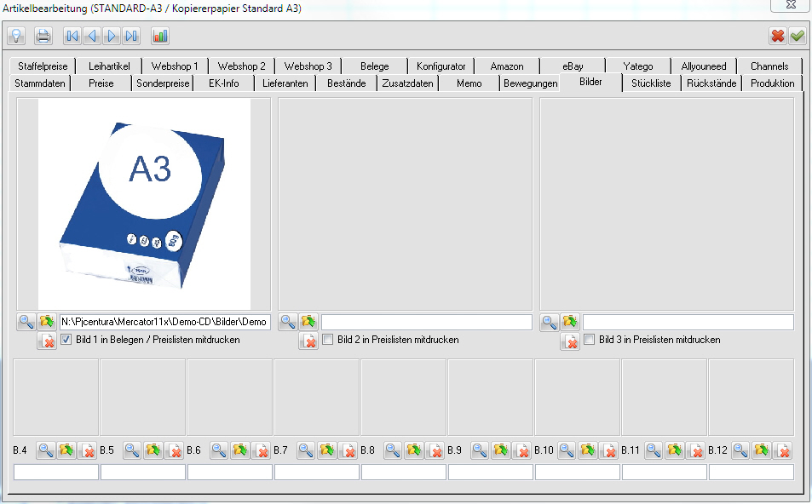Image resolution: width=812 pixels, height=504 pixels.
Task: Go to previous record arrow
Action: click(x=92, y=36)
